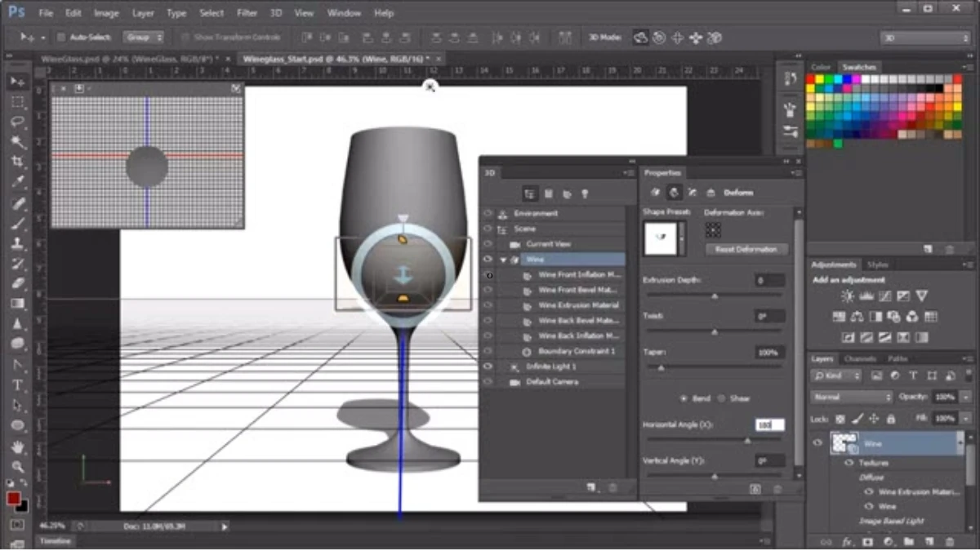980x551 pixels.
Task: Collapse the Wine mesh tree arrow
Action: tap(504, 260)
